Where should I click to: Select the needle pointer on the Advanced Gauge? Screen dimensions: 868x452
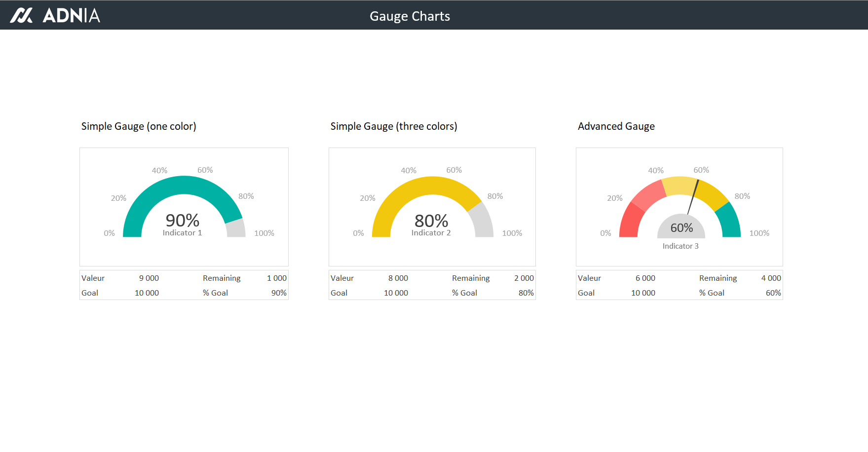[693, 196]
